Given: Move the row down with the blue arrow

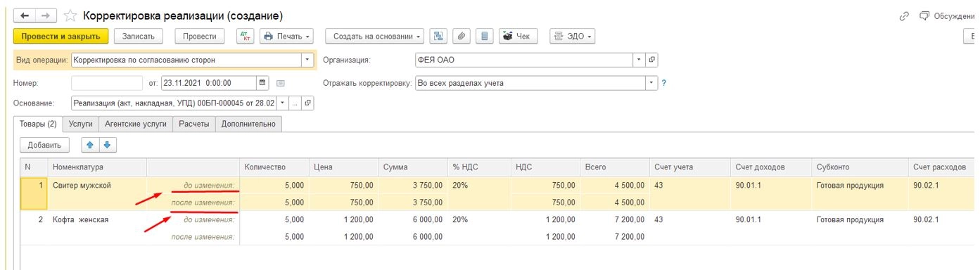Looking at the screenshot, I should click(107, 145).
